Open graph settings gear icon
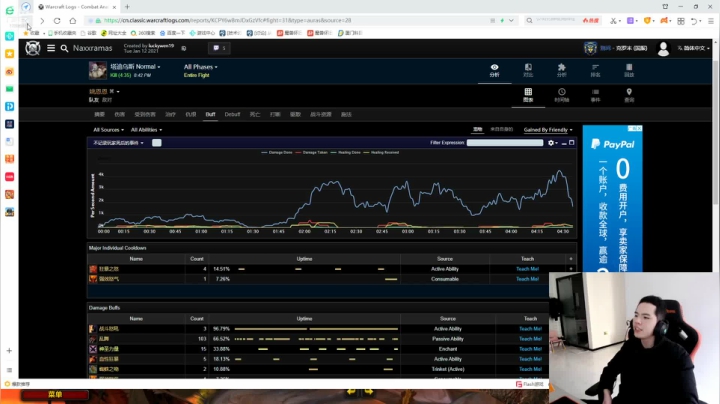This screenshot has height=404, width=720. pos(552,143)
